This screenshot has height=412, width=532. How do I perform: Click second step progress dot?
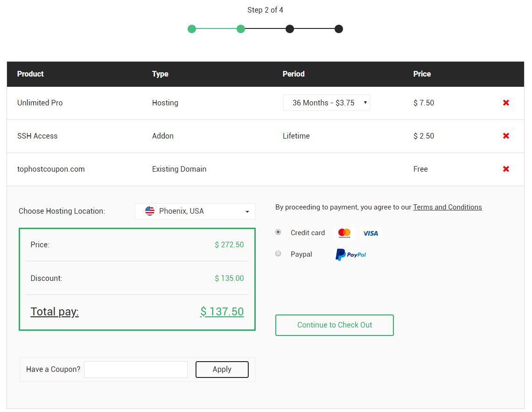point(241,29)
